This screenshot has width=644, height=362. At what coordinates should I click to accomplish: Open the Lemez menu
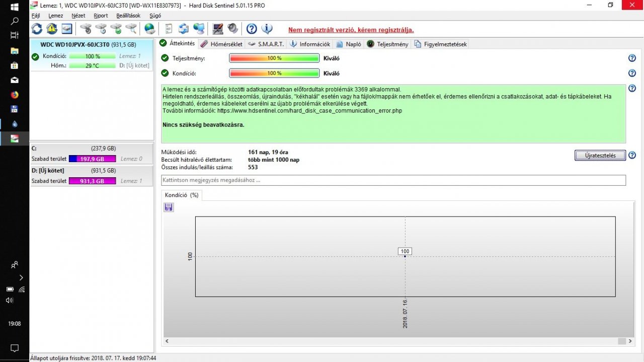click(x=56, y=16)
